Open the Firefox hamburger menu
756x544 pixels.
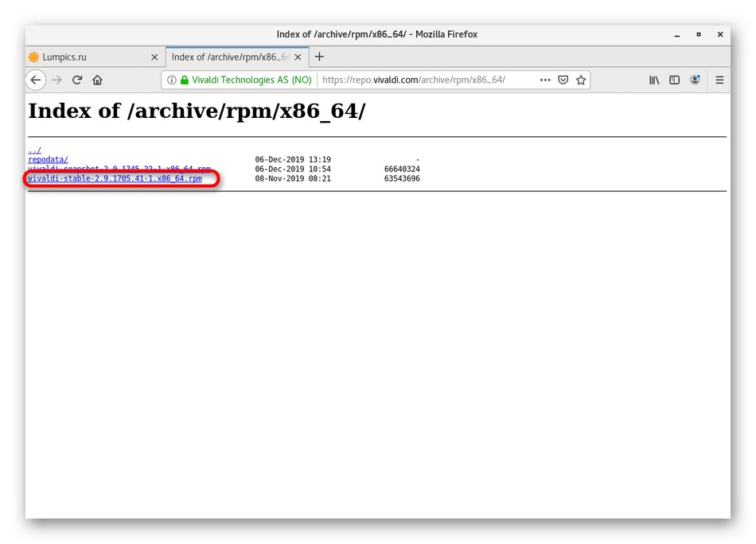[x=719, y=80]
